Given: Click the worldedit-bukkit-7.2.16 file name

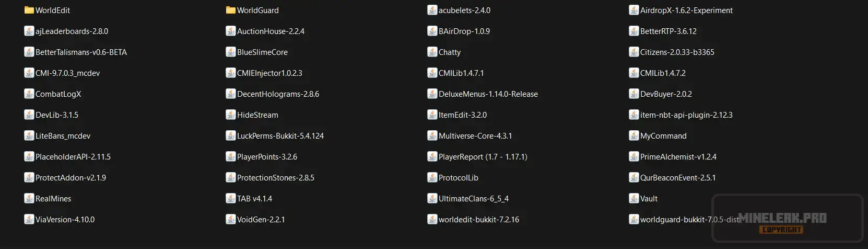Looking at the screenshot, I should pyautogui.click(x=478, y=220).
